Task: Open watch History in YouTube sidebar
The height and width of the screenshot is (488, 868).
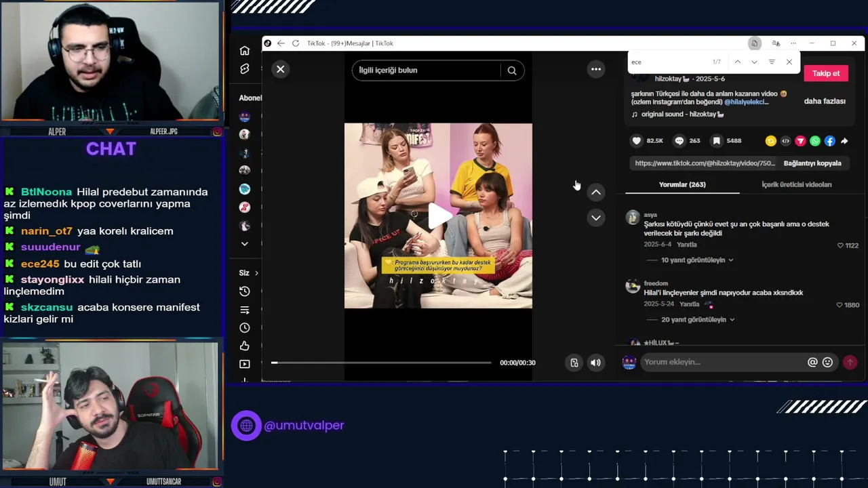Action: 245,291
